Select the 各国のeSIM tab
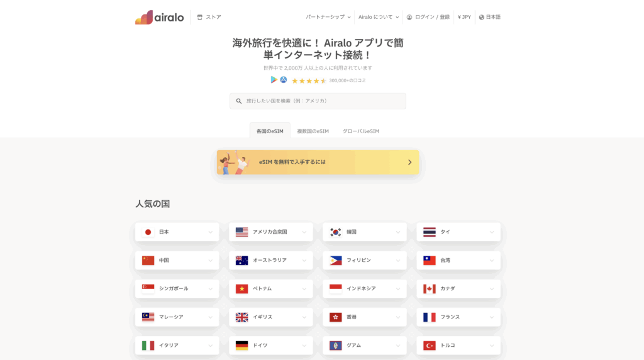 (x=270, y=131)
